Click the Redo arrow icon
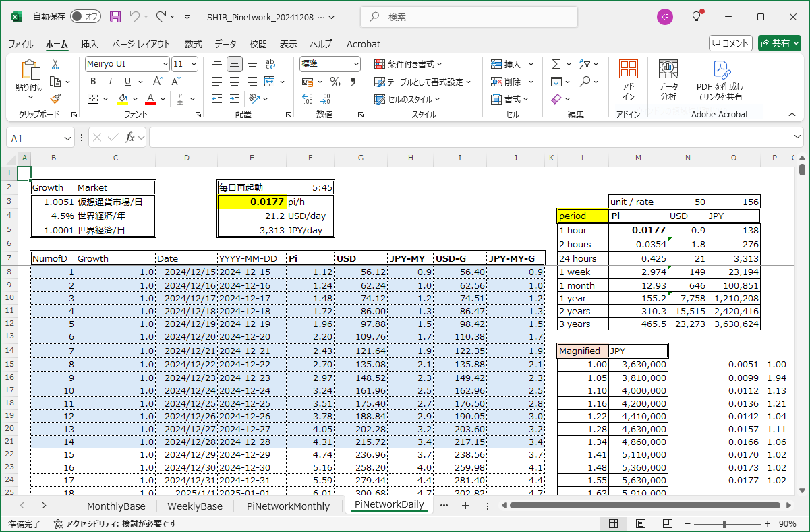 click(161, 16)
